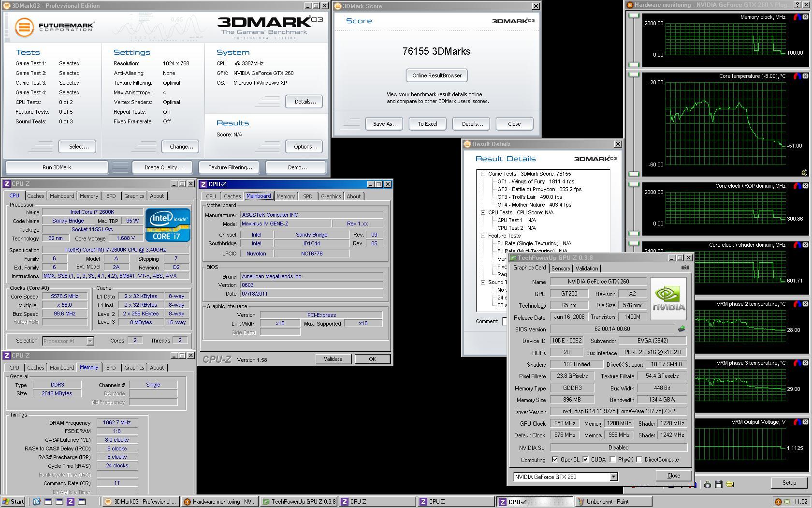This screenshot has width=812, height=508.
Task: Close the Core clock shader domain graph
Action: [x=805, y=245]
